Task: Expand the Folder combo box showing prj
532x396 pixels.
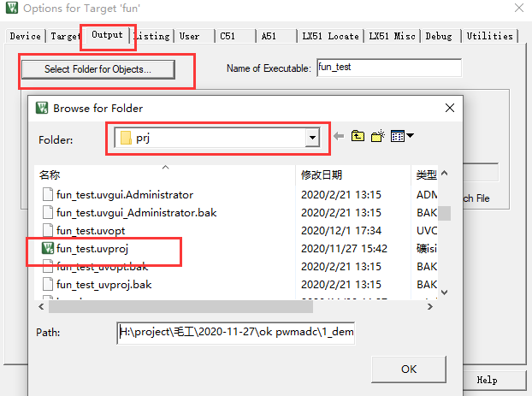Action: coord(312,138)
